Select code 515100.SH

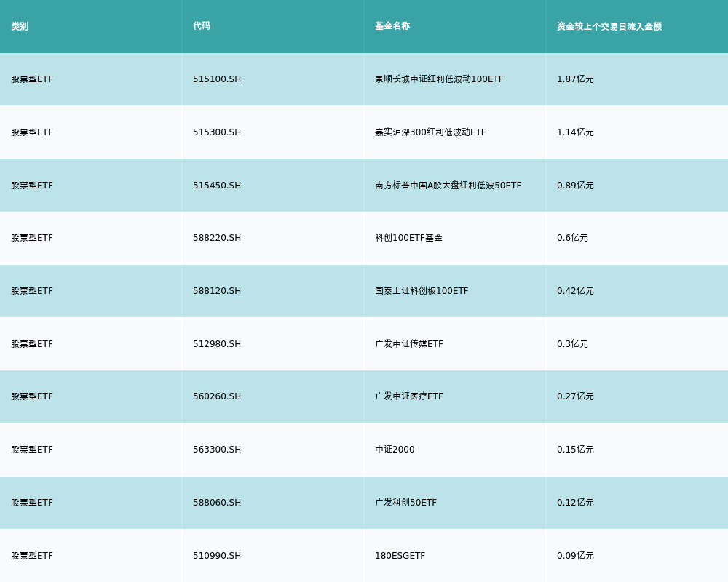tap(217, 79)
